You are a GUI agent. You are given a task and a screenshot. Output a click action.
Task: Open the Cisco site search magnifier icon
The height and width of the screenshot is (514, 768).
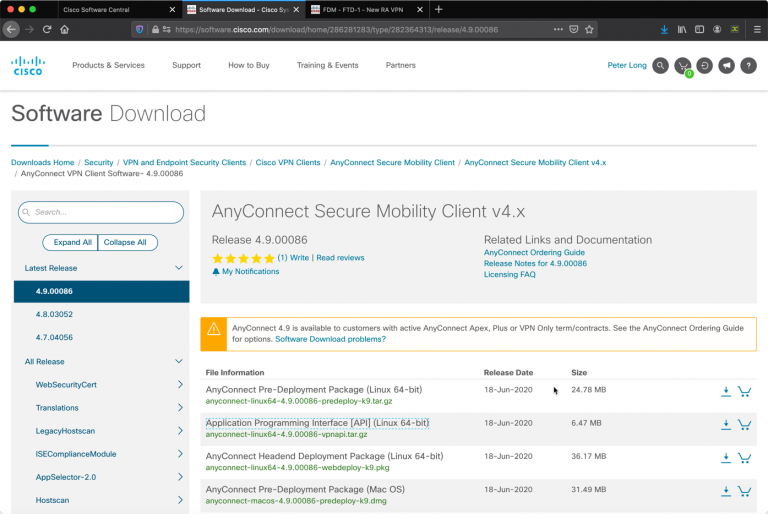660,65
